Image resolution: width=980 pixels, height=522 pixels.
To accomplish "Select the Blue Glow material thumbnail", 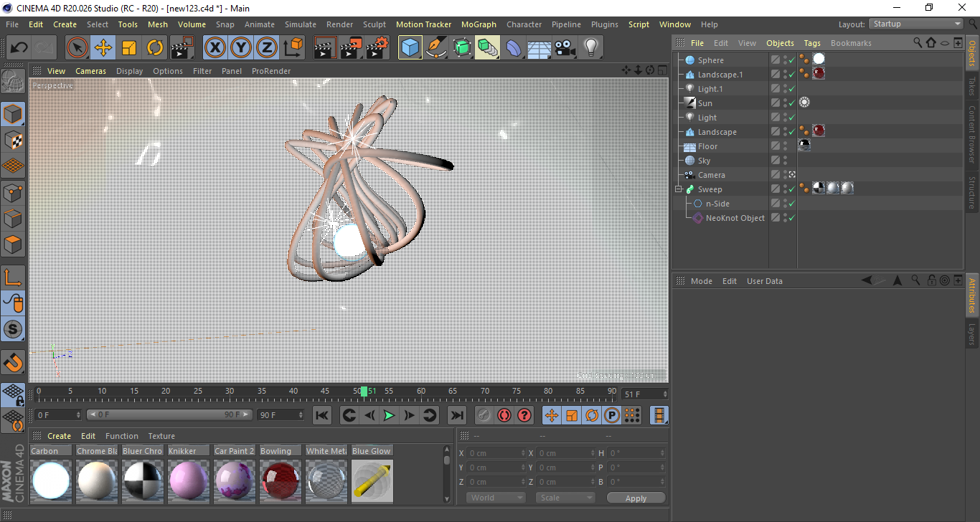I will (x=372, y=480).
